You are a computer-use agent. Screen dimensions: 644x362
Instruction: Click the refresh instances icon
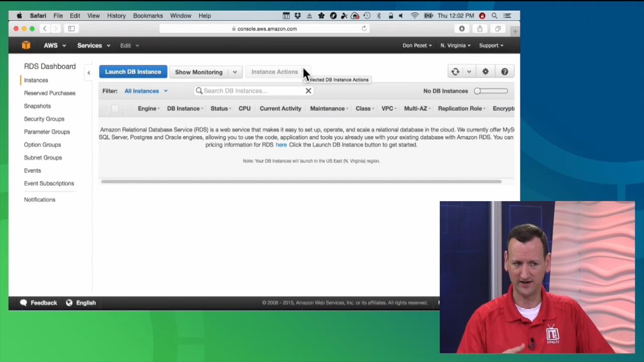coord(455,72)
